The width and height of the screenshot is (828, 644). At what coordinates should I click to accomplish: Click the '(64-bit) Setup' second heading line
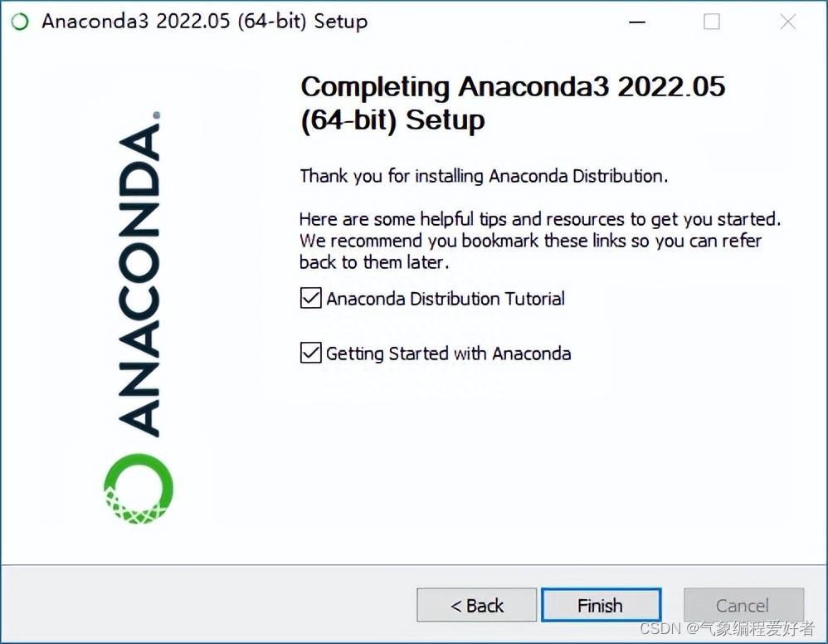coord(392,120)
